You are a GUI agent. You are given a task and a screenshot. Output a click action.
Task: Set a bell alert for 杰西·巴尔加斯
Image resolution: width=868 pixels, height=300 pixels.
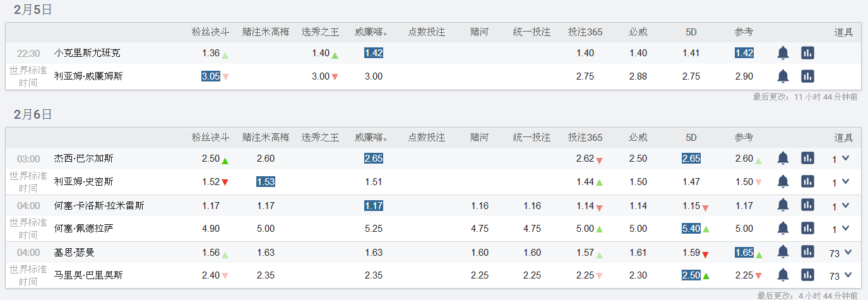(x=783, y=159)
